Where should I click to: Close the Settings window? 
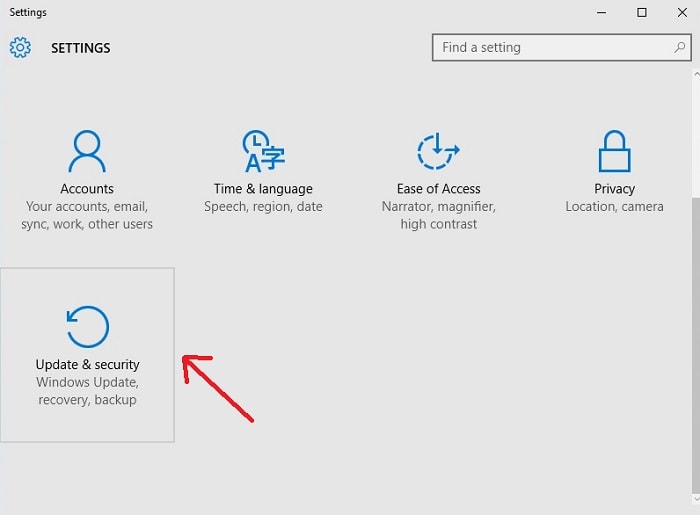(x=682, y=12)
